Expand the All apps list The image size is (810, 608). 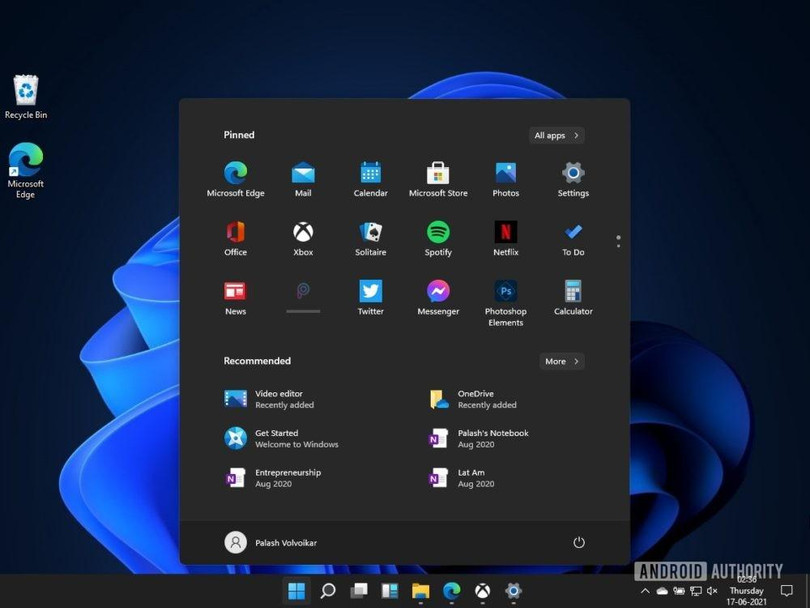(x=555, y=135)
